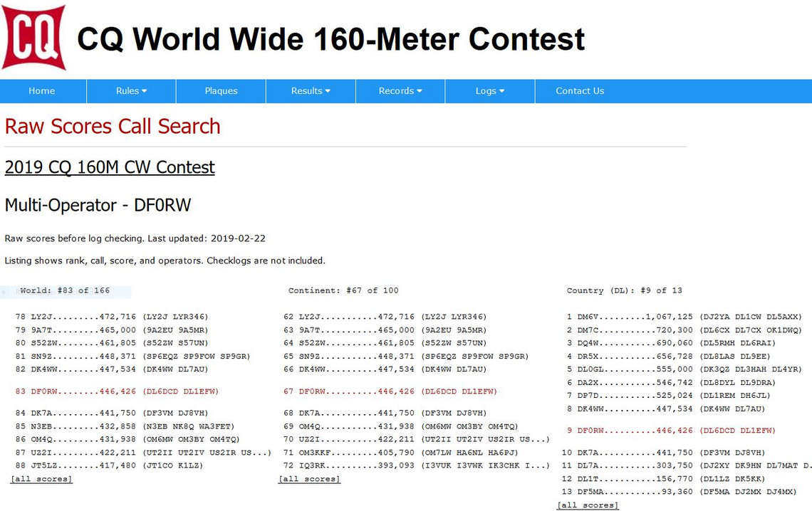Image resolution: width=812 pixels, height=511 pixels.
Task: Click World rank 85 N3EB row
Action: (125, 427)
